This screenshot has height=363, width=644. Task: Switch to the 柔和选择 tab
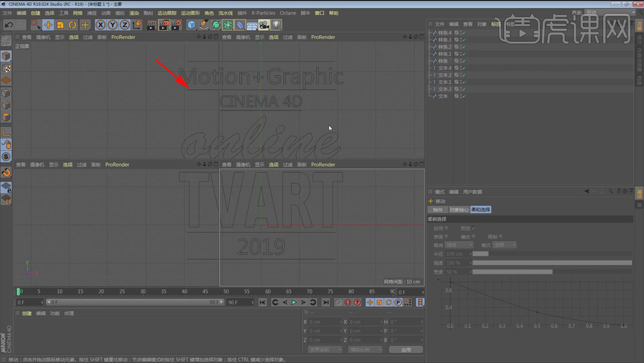(481, 209)
